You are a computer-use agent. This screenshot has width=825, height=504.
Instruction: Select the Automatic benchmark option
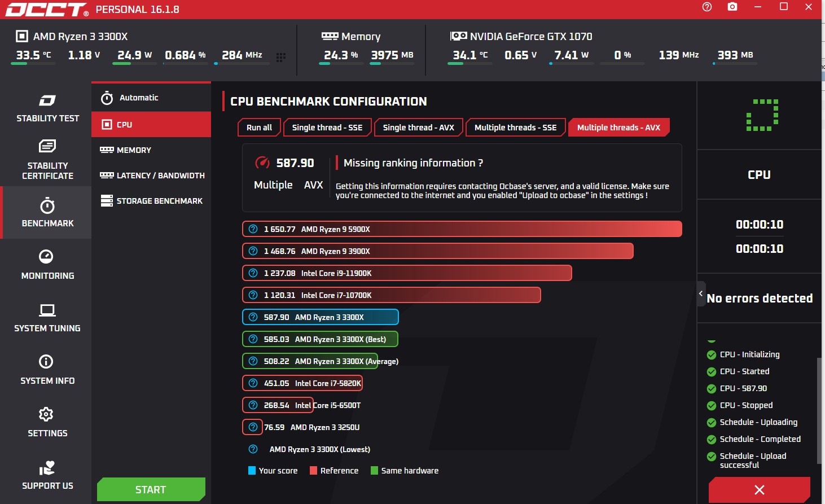[x=151, y=98]
